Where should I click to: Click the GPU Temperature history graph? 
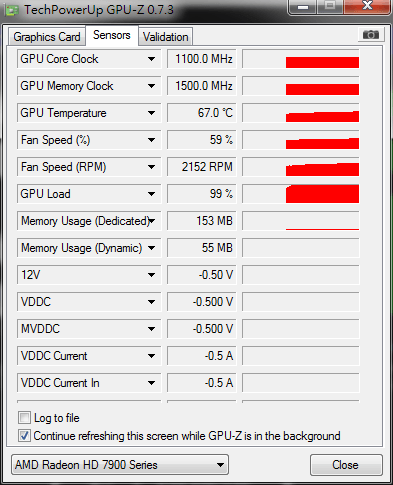click(301, 113)
